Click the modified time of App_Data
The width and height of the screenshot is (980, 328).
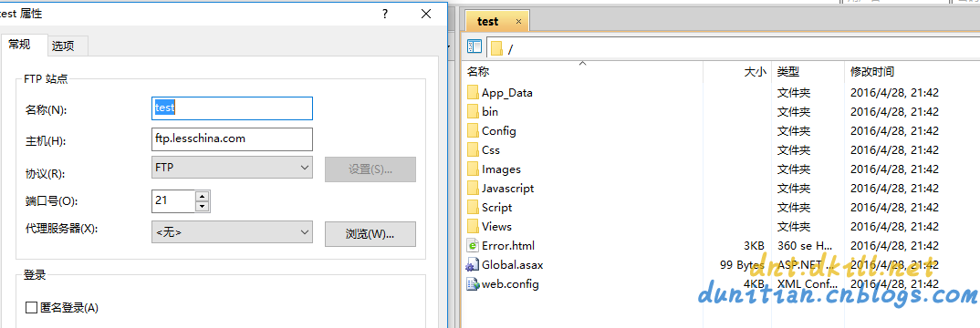(894, 93)
